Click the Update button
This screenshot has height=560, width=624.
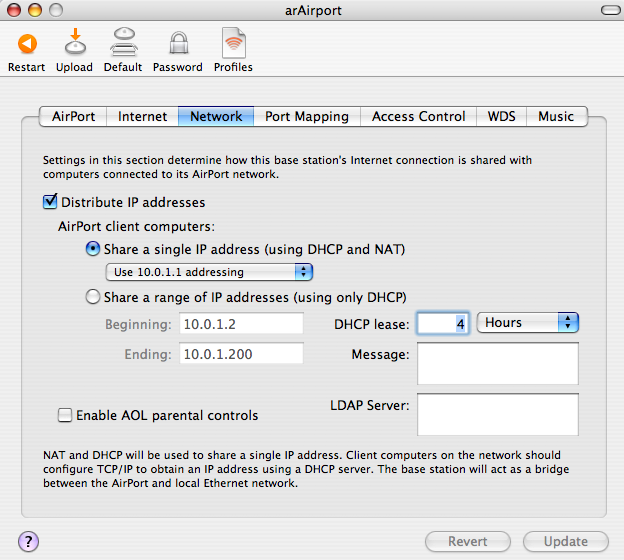(x=566, y=541)
